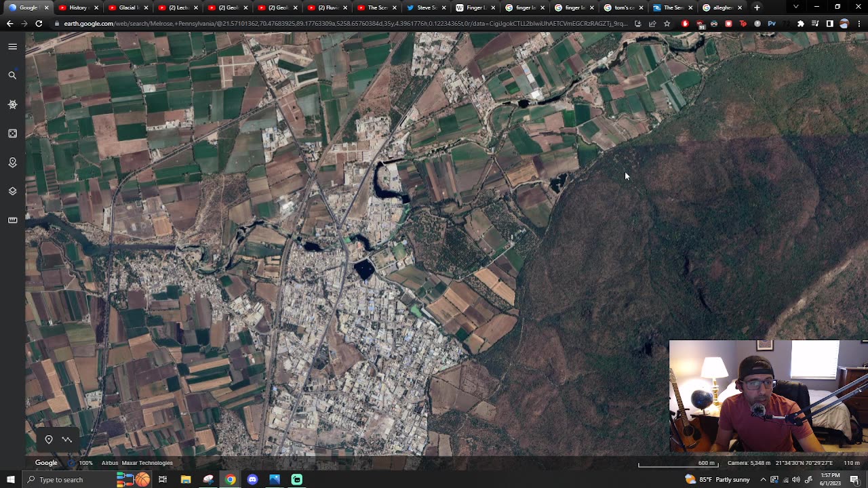Viewport: 868px width, 488px height.
Task: Select the Measure distance ruler tool
Action: coord(12,220)
